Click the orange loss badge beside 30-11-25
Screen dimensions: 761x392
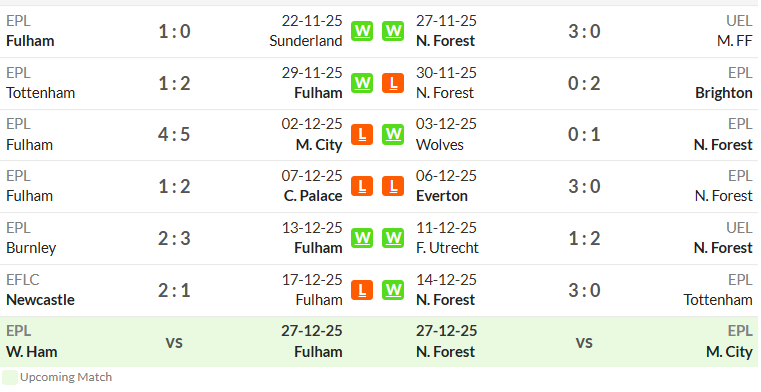(x=393, y=83)
